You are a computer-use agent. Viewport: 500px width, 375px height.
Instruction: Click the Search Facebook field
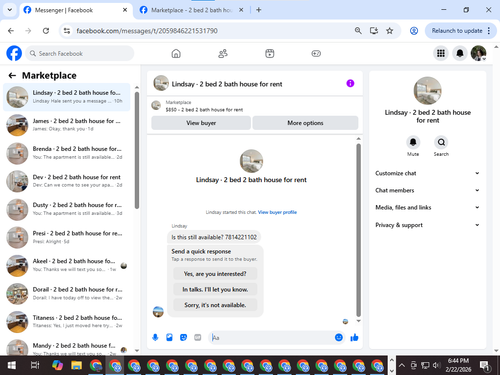(80, 53)
